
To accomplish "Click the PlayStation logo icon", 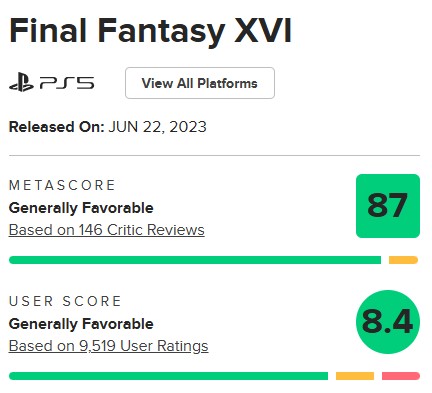I will (21, 82).
